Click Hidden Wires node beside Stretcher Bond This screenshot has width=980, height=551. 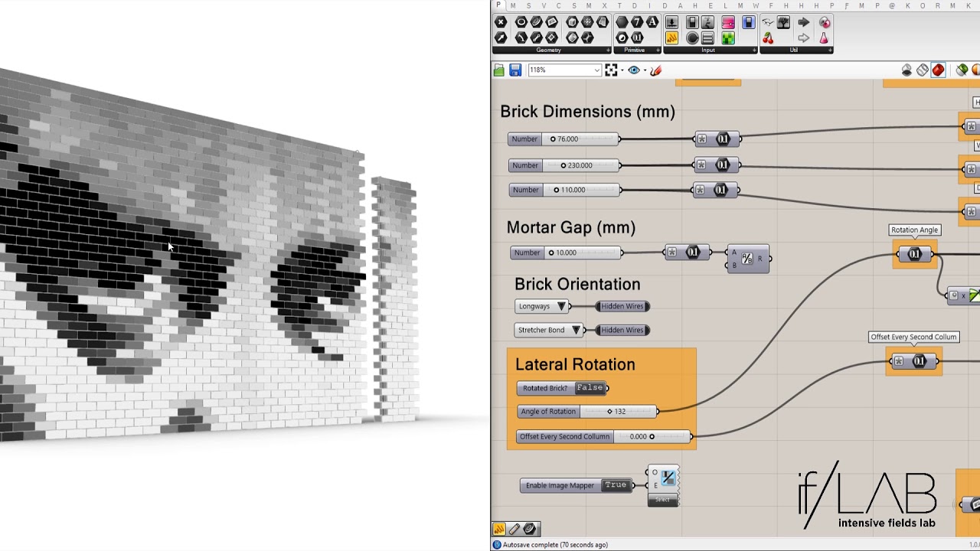pyautogui.click(x=622, y=330)
